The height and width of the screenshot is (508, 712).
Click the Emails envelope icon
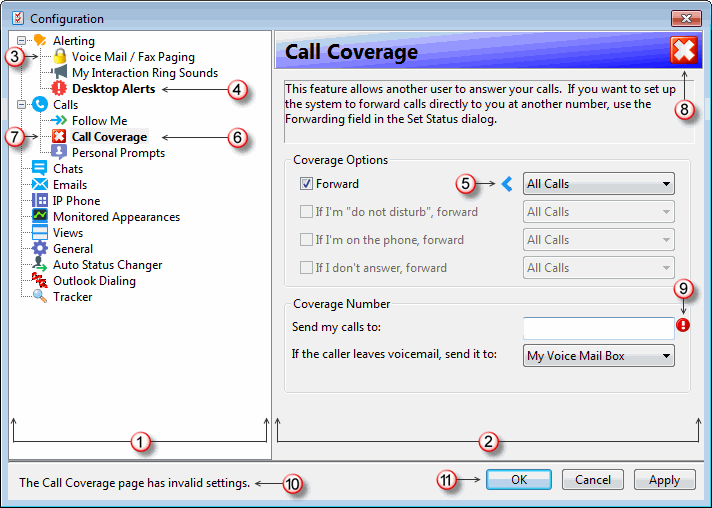tap(40, 185)
